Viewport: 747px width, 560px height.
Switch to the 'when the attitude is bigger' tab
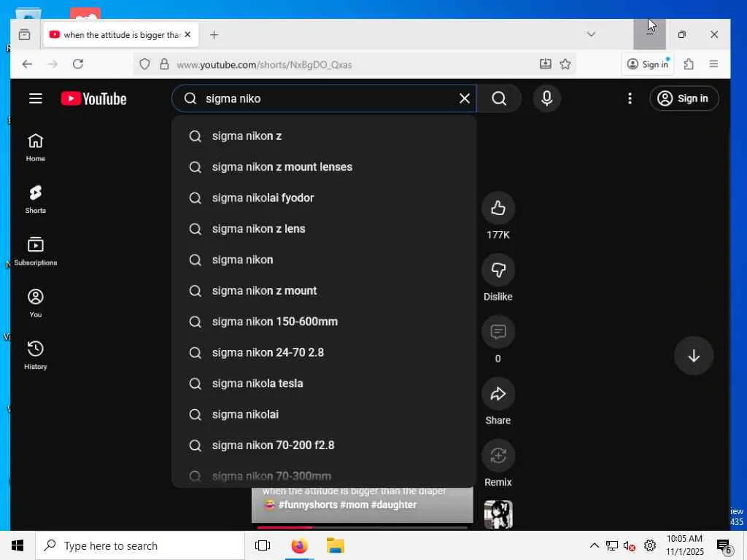pos(122,35)
